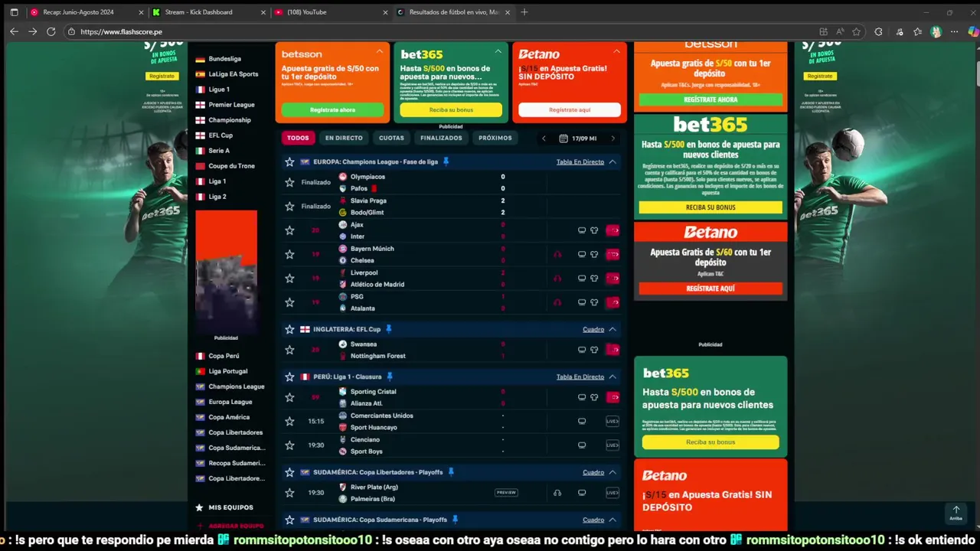Open Cuadro link for EFL Cup
Image resolution: width=980 pixels, height=551 pixels.
click(x=593, y=329)
